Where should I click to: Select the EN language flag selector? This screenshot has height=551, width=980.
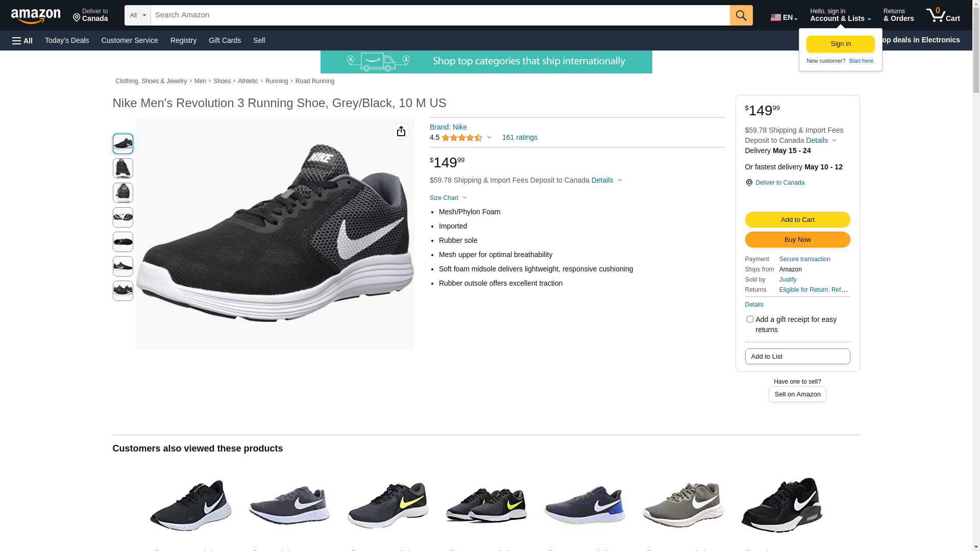784,17
